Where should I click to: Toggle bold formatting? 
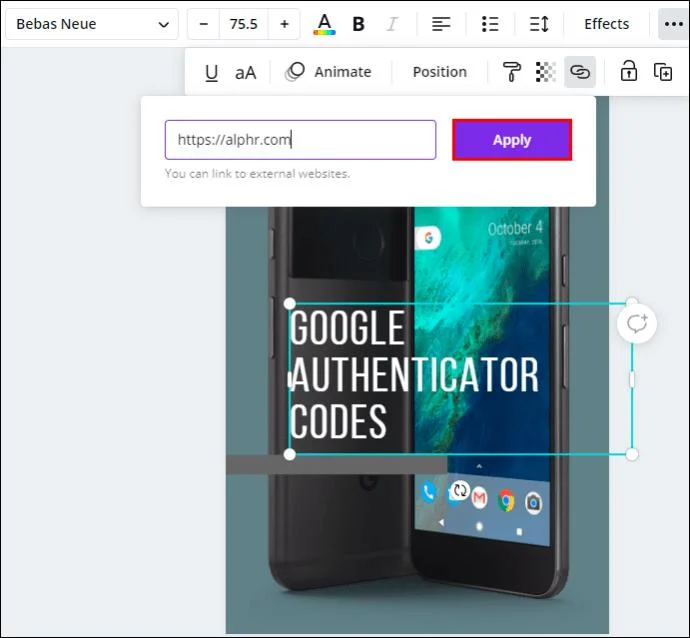click(359, 24)
